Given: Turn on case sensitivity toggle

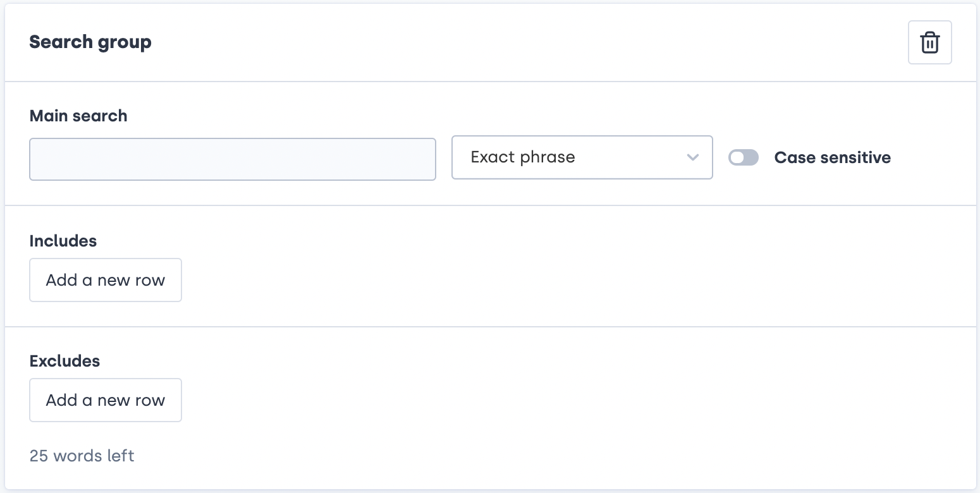Looking at the screenshot, I should tap(743, 157).
